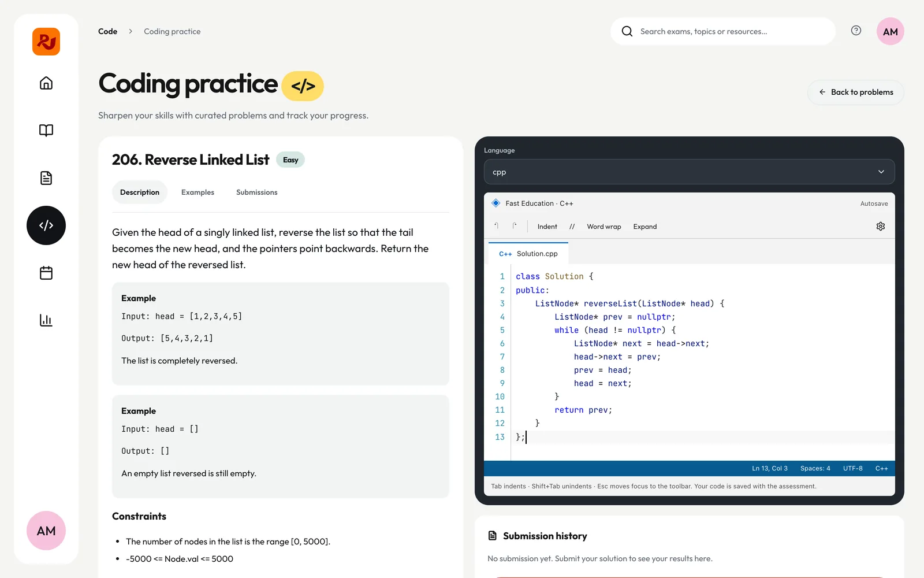
Task: Open the bar chart analytics icon in sidebar
Action: 46,320
